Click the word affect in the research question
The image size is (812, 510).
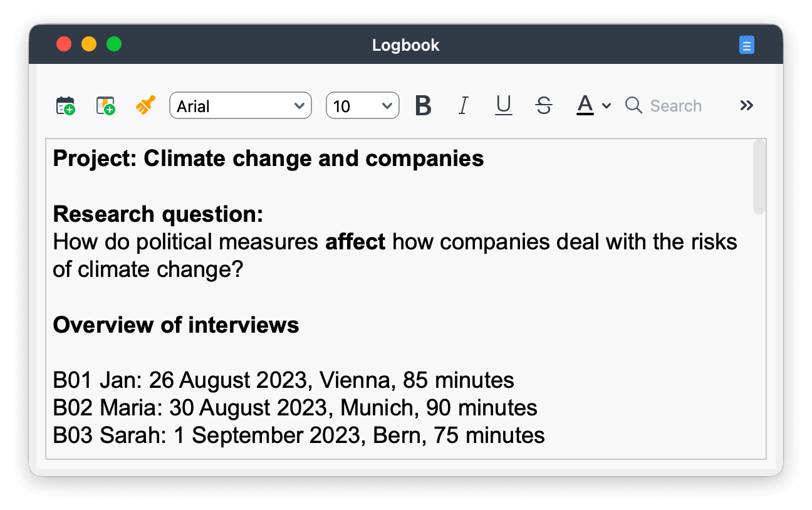[355, 241]
